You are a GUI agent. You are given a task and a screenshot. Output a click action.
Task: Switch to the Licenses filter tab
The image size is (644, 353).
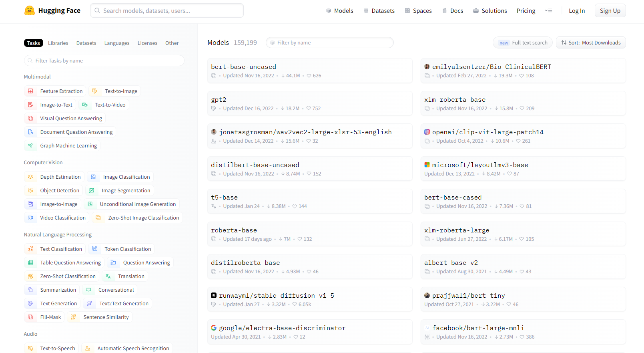click(147, 43)
